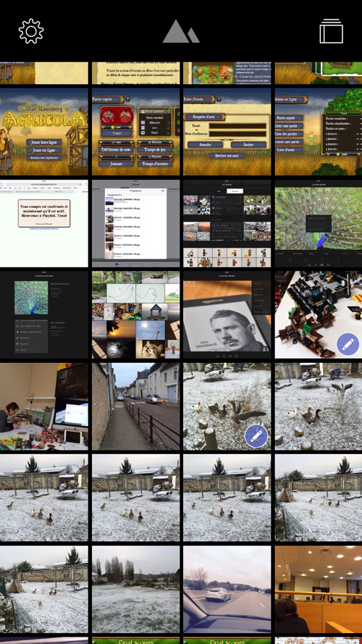Select the peacock photo thumbnail
Image resolution: width=362 pixels, height=644 pixels.
point(319,223)
